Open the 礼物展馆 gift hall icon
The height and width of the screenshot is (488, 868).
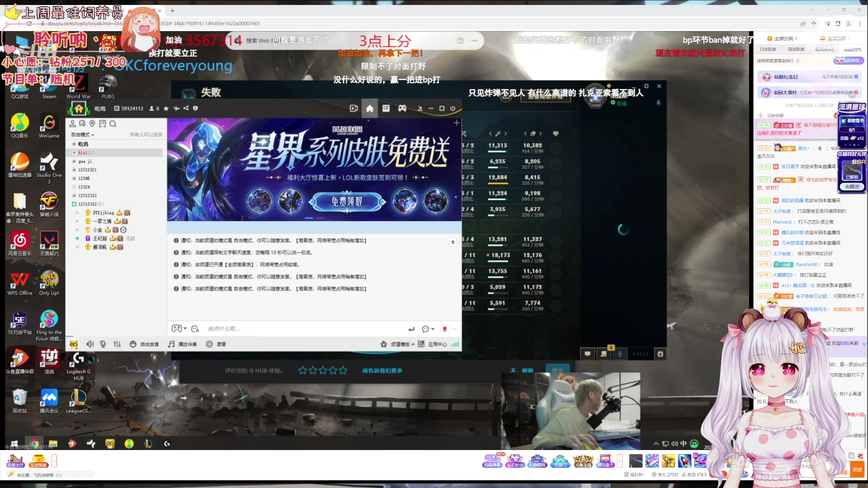[537, 460]
